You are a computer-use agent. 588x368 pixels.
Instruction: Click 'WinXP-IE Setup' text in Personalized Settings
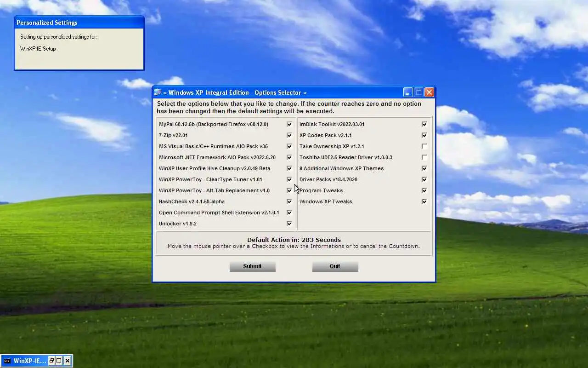[38, 49]
